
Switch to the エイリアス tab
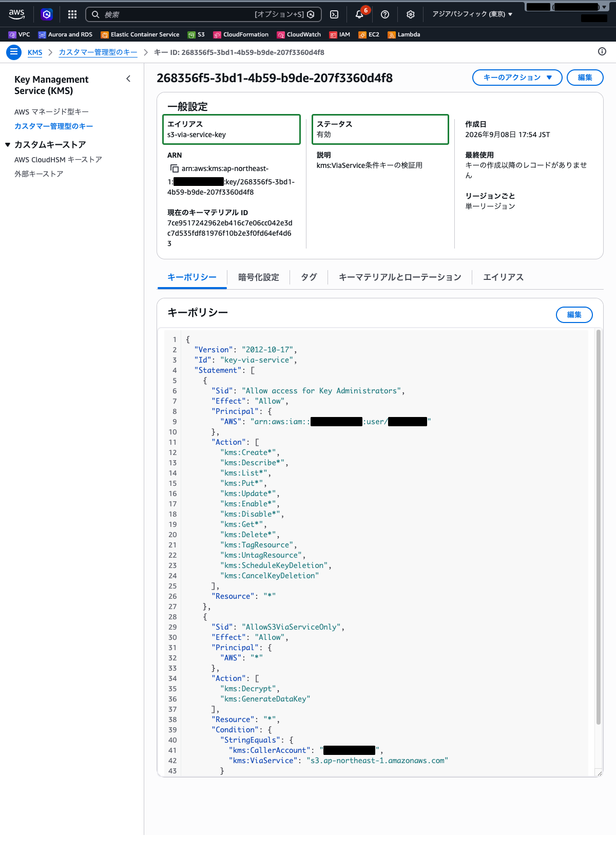click(503, 277)
